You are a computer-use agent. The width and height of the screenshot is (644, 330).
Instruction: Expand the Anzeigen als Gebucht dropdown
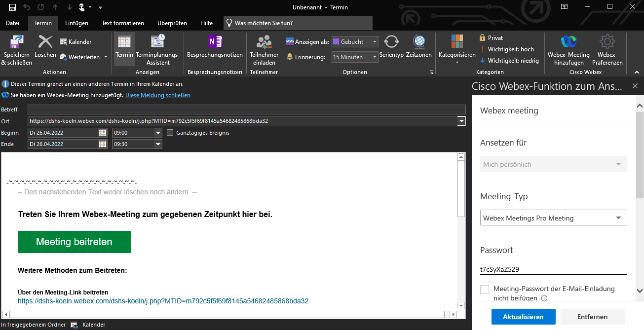[375, 42]
